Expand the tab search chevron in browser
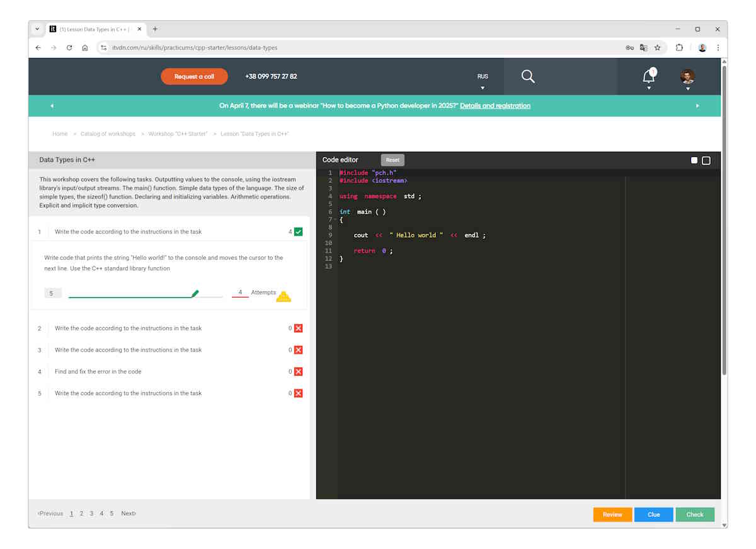756x549 pixels. [x=37, y=29]
